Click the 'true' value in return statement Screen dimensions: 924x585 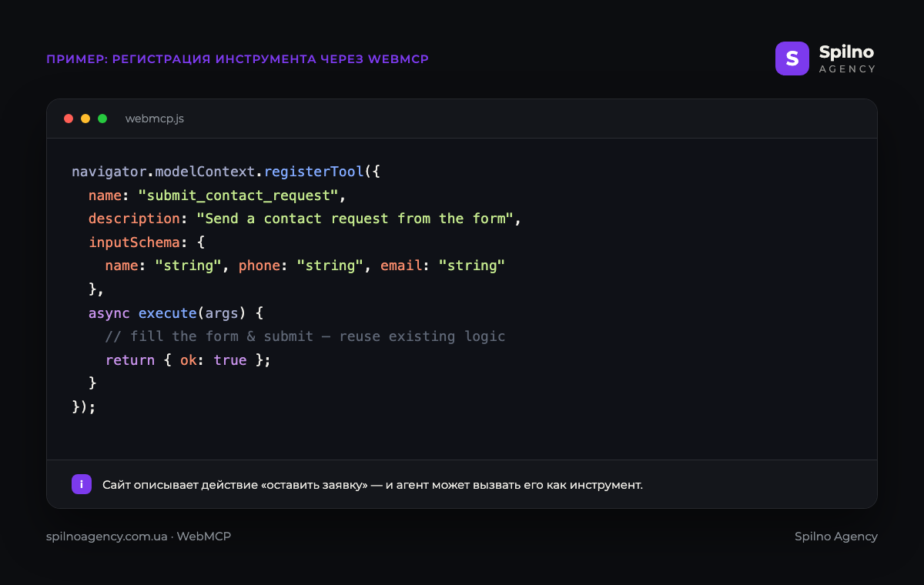click(x=230, y=360)
